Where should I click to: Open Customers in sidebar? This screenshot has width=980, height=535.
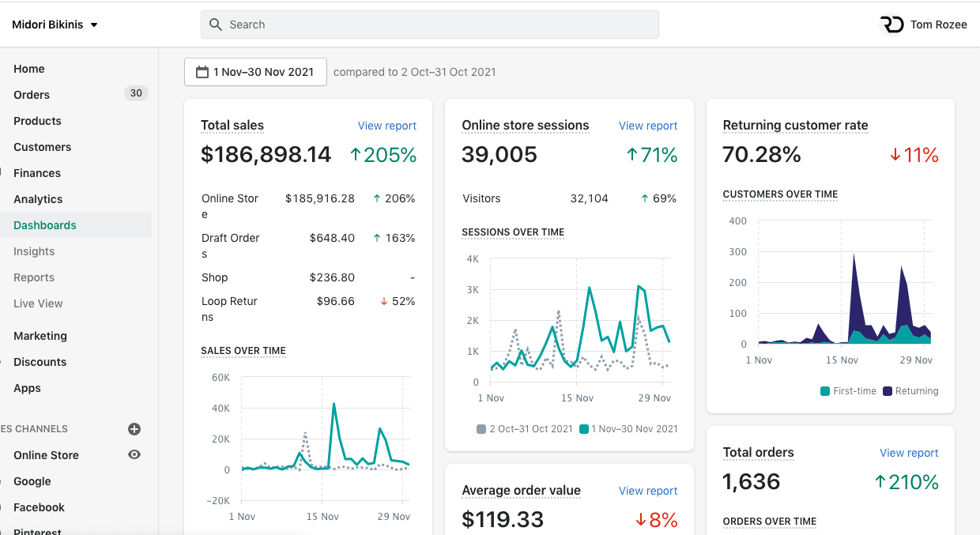42,147
